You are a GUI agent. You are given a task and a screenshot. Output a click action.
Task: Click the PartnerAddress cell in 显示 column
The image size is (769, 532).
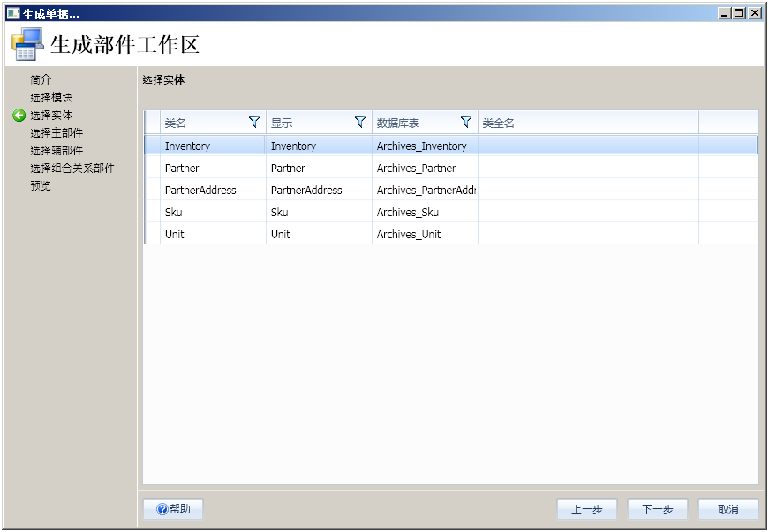(x=319, y=190)
